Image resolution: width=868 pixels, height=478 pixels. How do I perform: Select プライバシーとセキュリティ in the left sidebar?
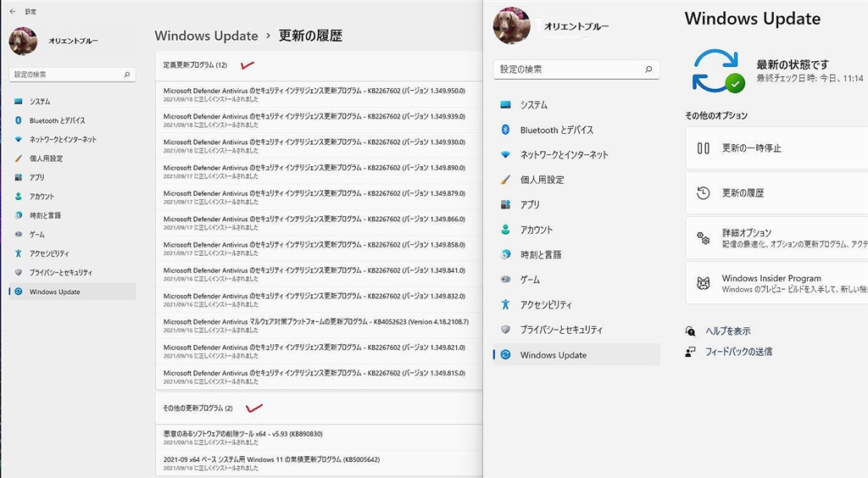click(72, 272)
